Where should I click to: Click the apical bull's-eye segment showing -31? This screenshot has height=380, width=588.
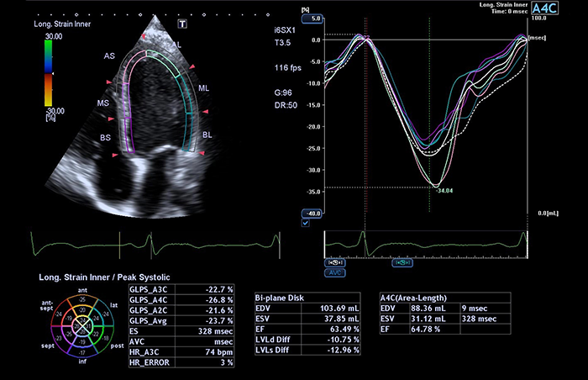tap(87, 326)
